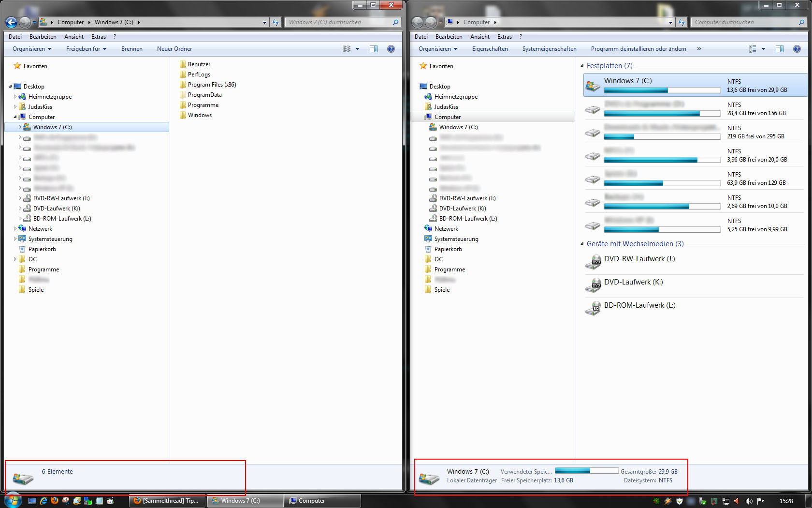Image resolution: width=812 pixels, height=508 pixels.
Task: Show more toolbar commands chevron in right window
Action: (699, 49)
